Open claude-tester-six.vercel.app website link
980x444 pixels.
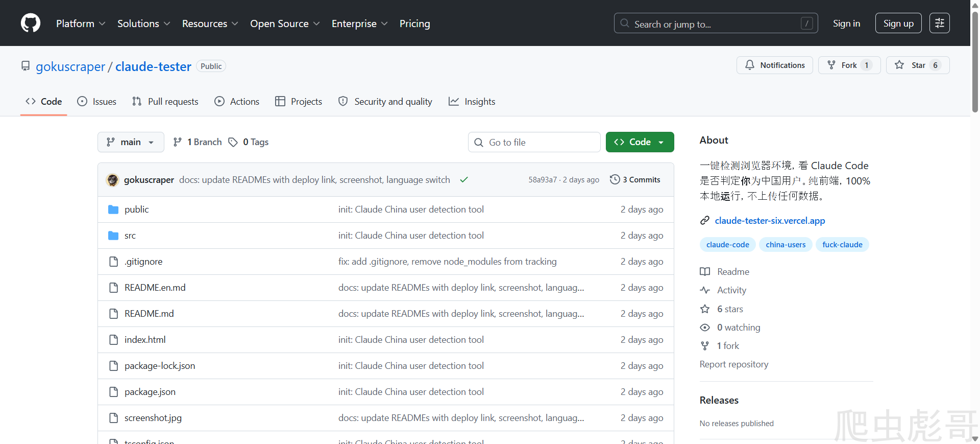pyautogui.click(x=770, y=221)
